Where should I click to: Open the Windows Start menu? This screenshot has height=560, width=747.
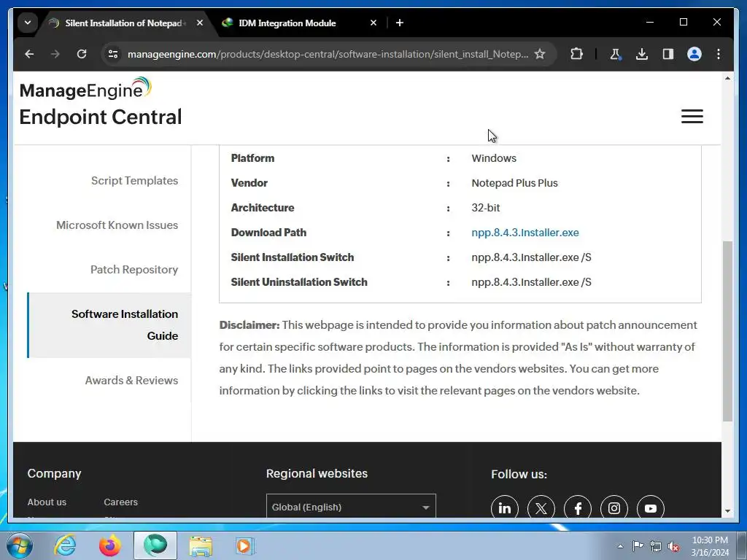point(19,545)
